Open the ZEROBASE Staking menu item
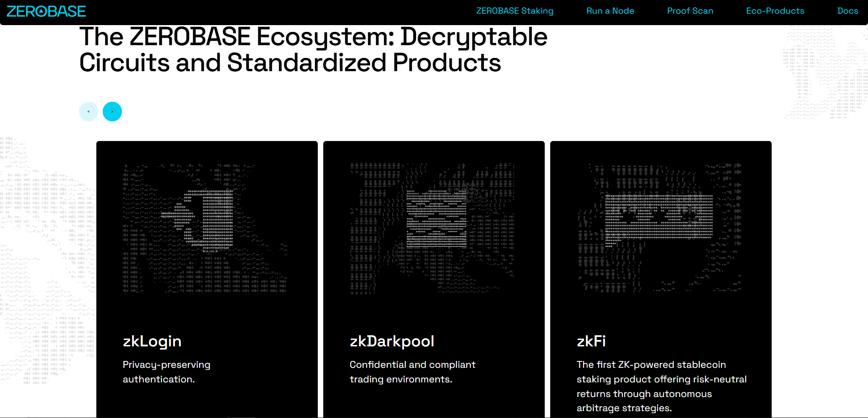Viewport: 868px width, 418px height. point(515,11)
